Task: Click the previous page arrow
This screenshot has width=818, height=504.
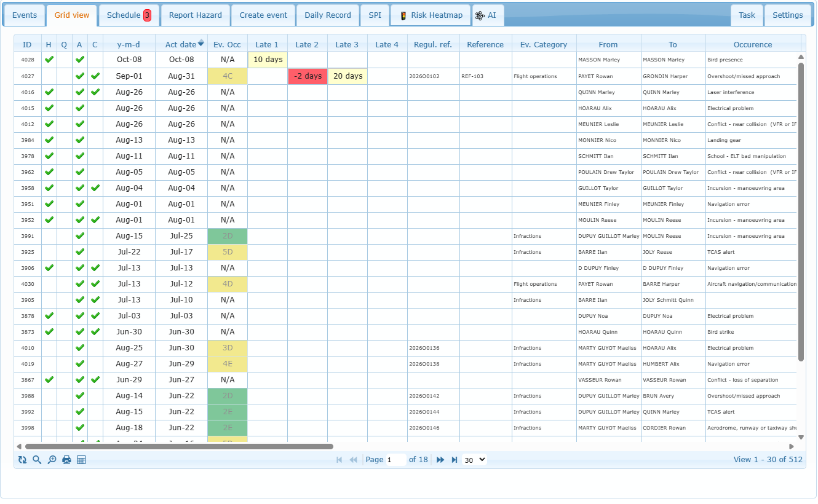Action: point(354,460)
